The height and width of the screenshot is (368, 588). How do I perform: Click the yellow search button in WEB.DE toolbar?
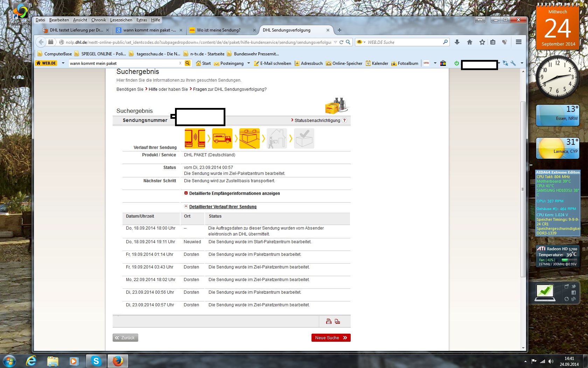click(x=188, y=63)
